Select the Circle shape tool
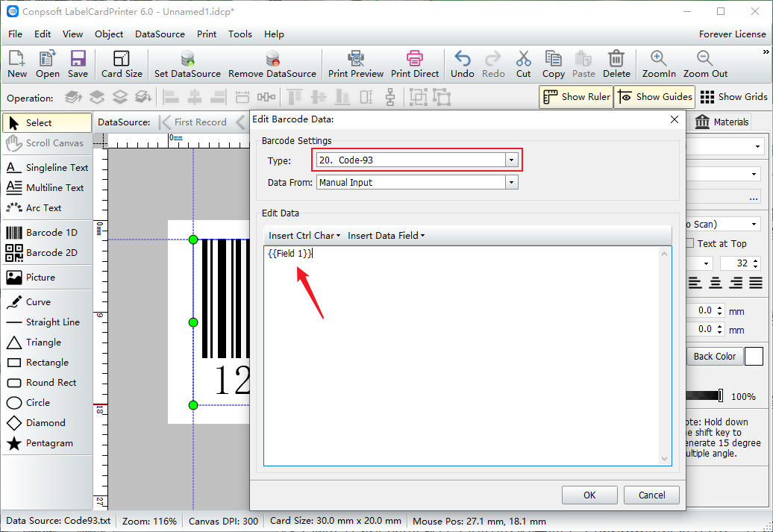The height and width of the screenshot is (532, 773). tap(47, 403)
